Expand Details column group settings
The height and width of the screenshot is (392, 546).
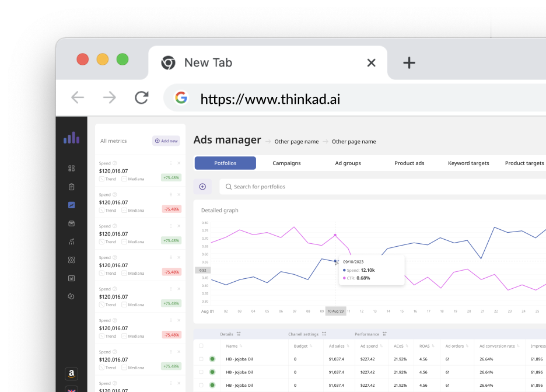coord(239,334)
